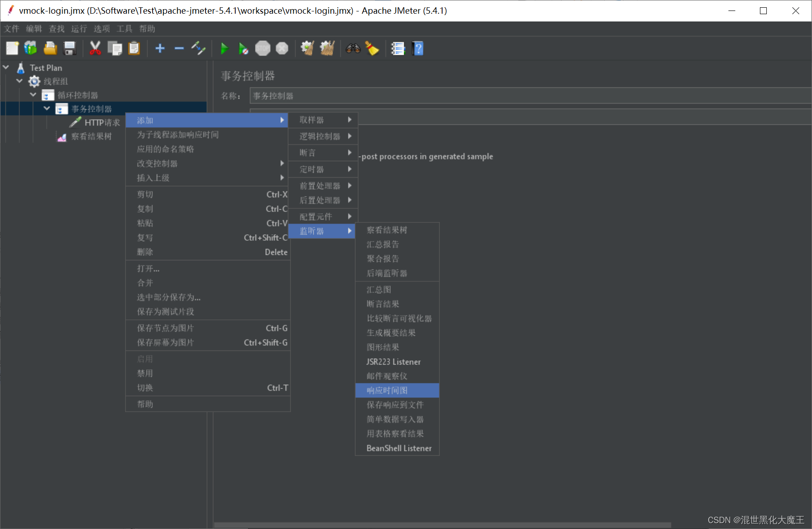Click the New test plan toolbar icon
Image resolution: width=812 pixels, height=529 pixels.
(12, 48)
